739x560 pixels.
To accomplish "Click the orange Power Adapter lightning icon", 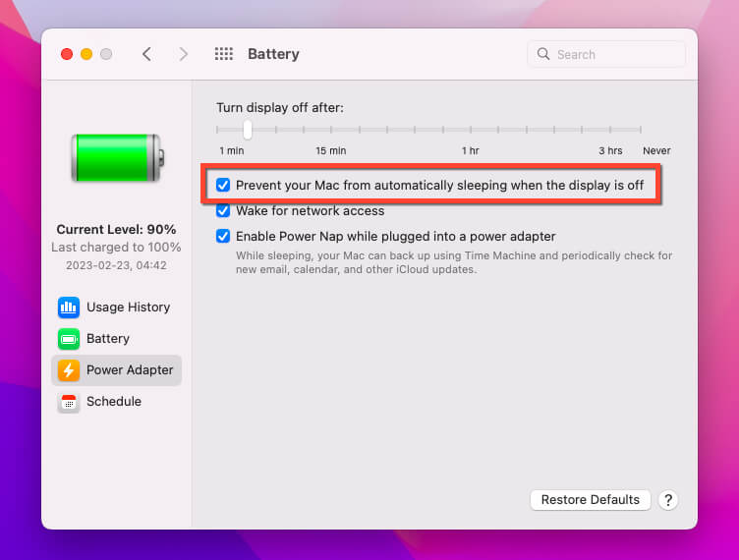I will (69, 370).
